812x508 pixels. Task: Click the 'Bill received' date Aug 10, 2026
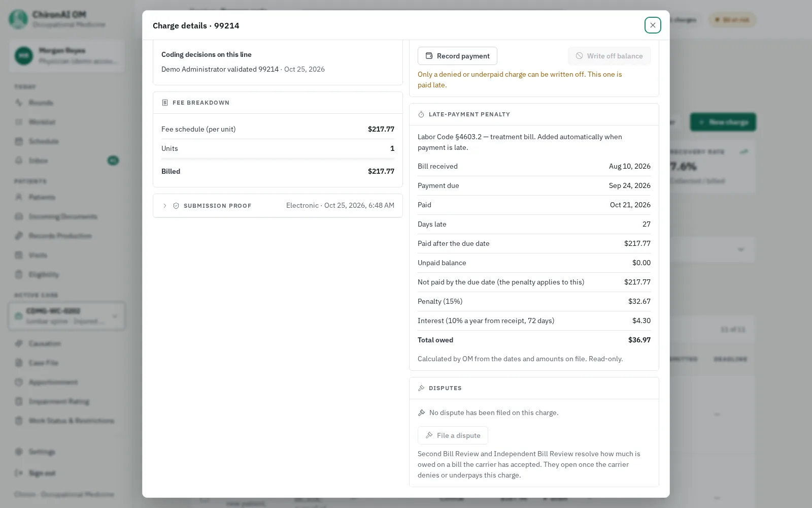click(630, 166)
